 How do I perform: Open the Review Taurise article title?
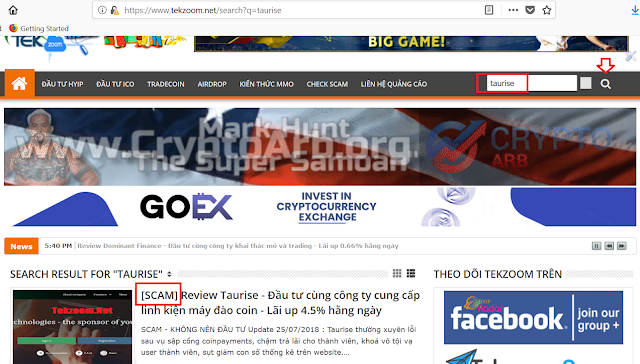[x=280, y=303]
